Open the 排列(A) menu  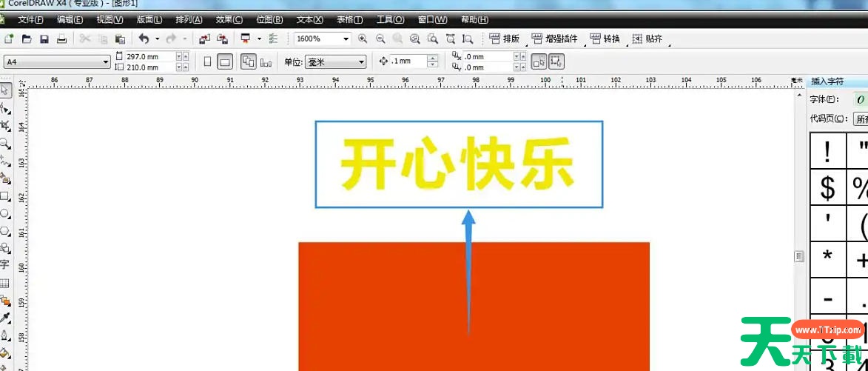[189, 19]
